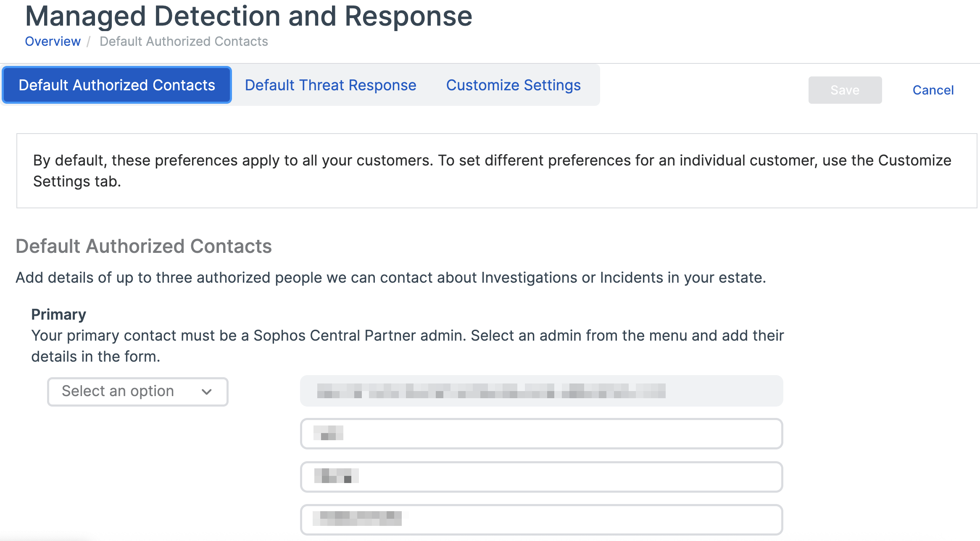Focus the bottom white input field

point(541,520)
